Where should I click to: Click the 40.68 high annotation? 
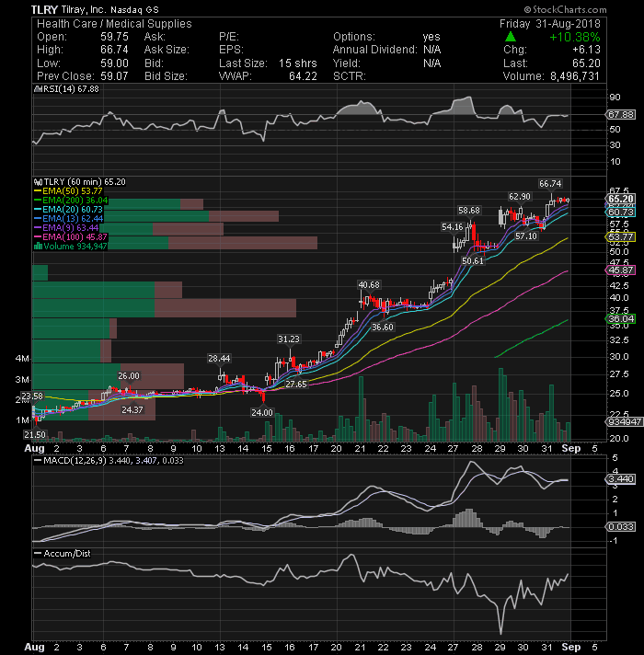click(x=369, y=285)
